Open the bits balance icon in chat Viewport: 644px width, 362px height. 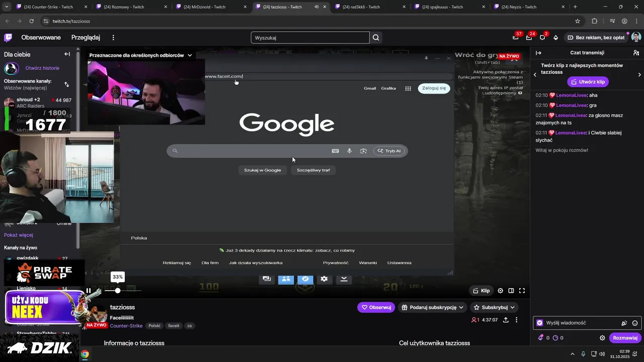[541, 338]
